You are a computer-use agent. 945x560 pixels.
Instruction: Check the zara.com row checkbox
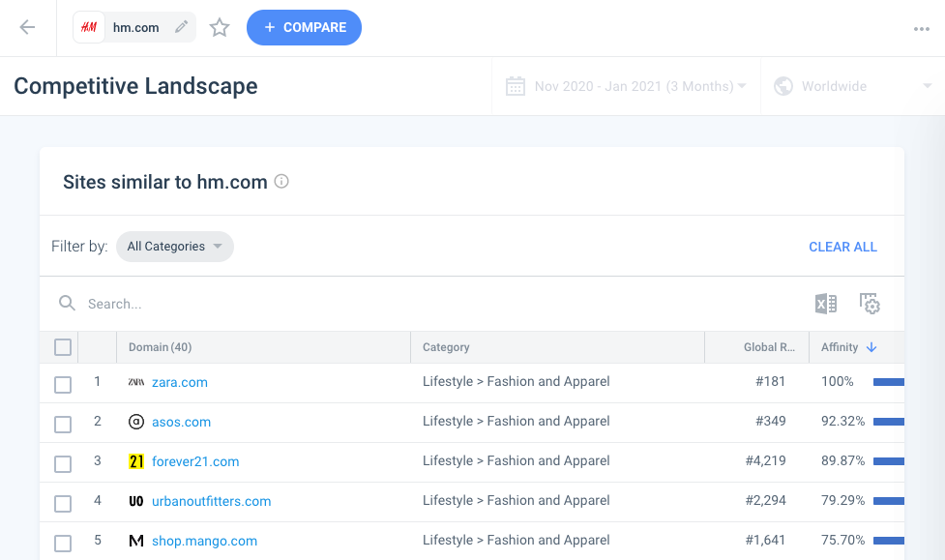[63, 385]
